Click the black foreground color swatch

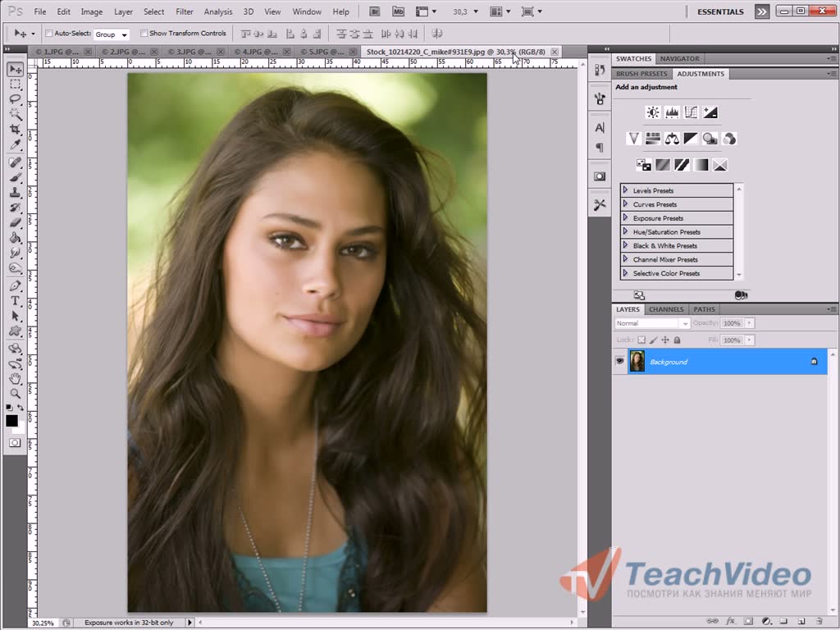pyautogui.click(x=11, y=421)
